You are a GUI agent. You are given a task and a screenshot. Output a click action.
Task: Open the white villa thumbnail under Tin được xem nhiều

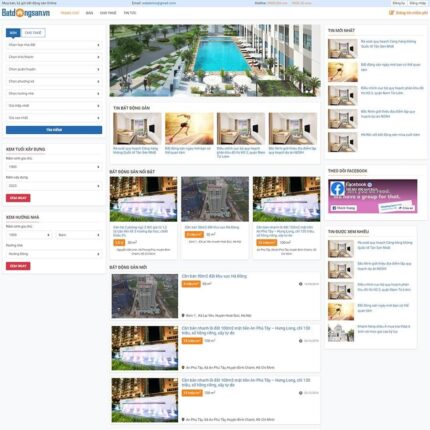(x=341, y=332)
